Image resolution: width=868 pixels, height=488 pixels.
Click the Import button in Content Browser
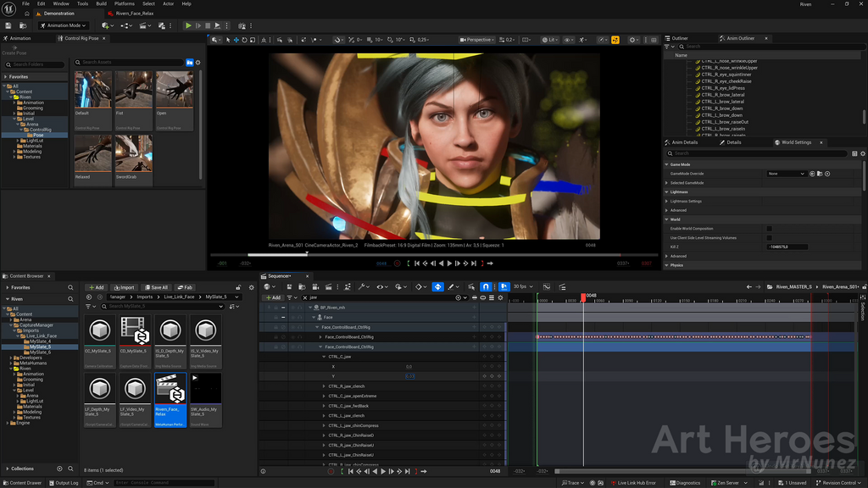[x=124, y=288]
